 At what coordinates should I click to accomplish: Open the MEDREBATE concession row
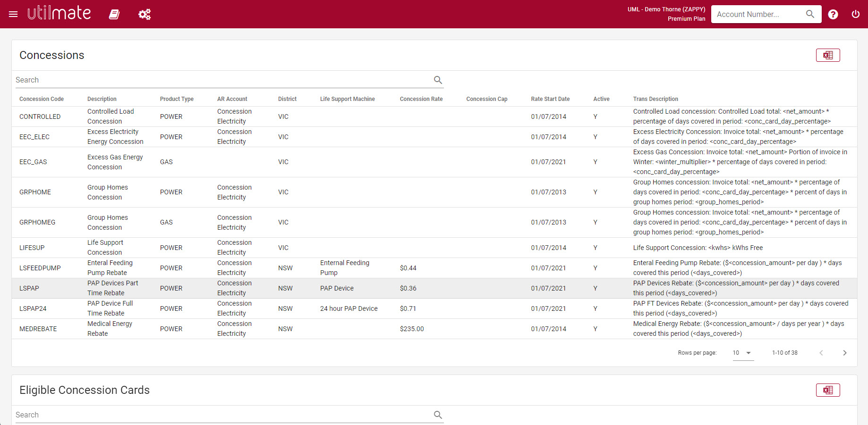(x=38, y=329)
